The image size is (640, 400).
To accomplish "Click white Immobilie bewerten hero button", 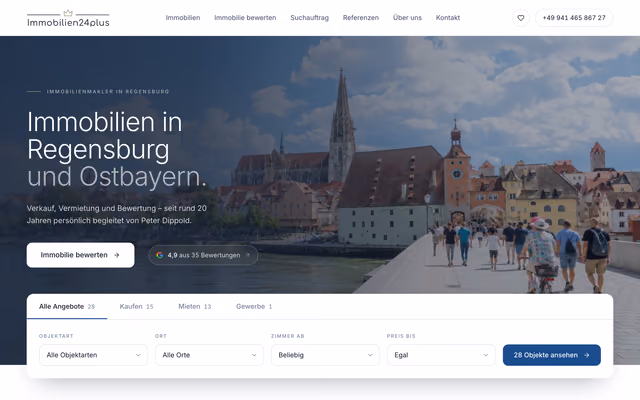I will pos(80,255).
